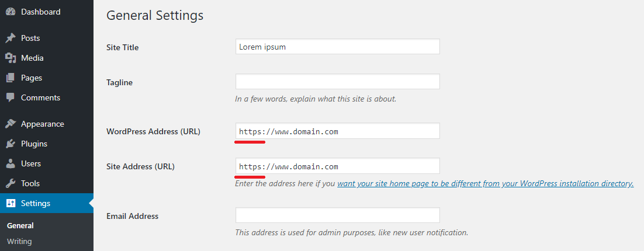This screenshot has height=251, width=644.
Task: Click the Appearance paintbrush icon
Action: 11,124
